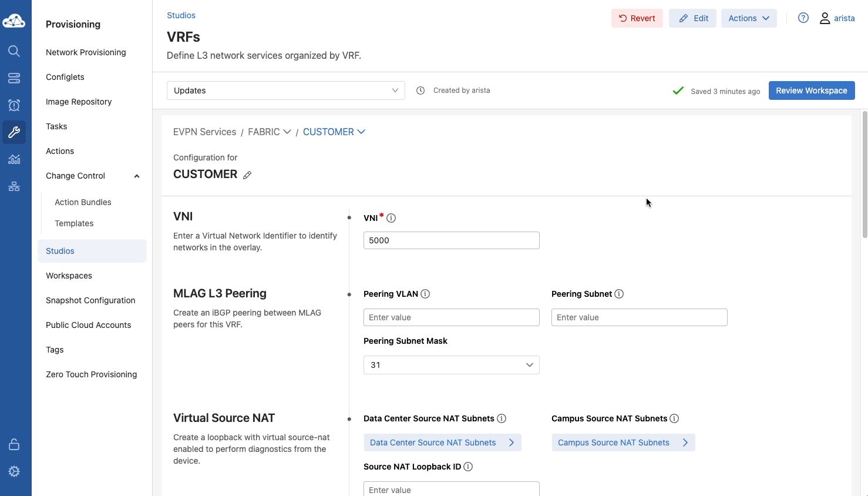Collapse the Change Control section

137,176
